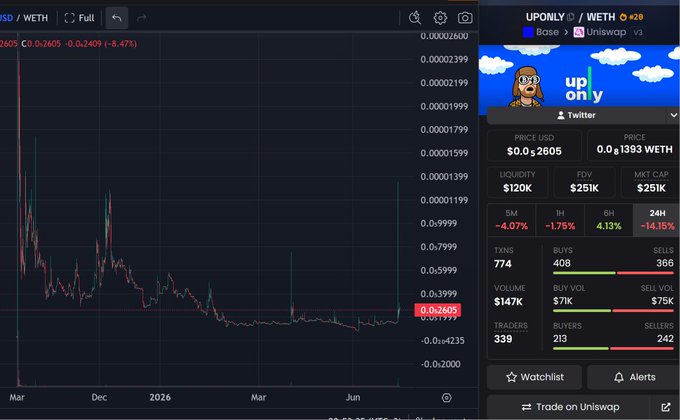This screenshot has height=420, width=680.
Task: Select the 1H price change tab
Action: click(x=560, y=220)
